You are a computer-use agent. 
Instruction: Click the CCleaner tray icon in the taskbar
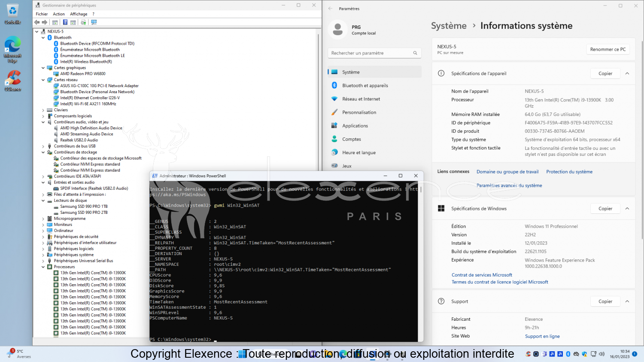click(x=528, y=354)
